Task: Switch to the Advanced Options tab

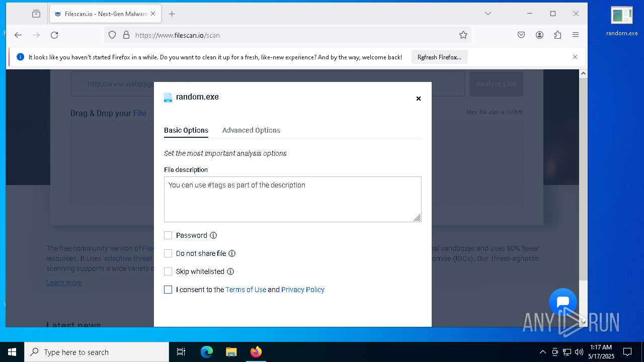Action: (x=251, y=130)
